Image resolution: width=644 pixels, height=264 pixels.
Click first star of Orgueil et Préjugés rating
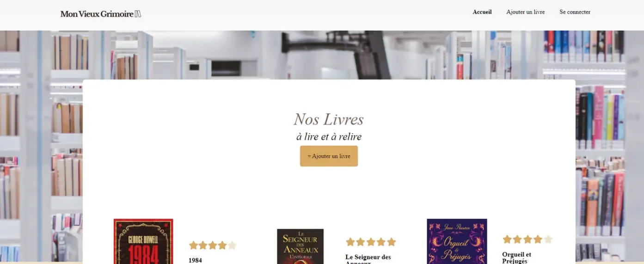pos(507,239)
